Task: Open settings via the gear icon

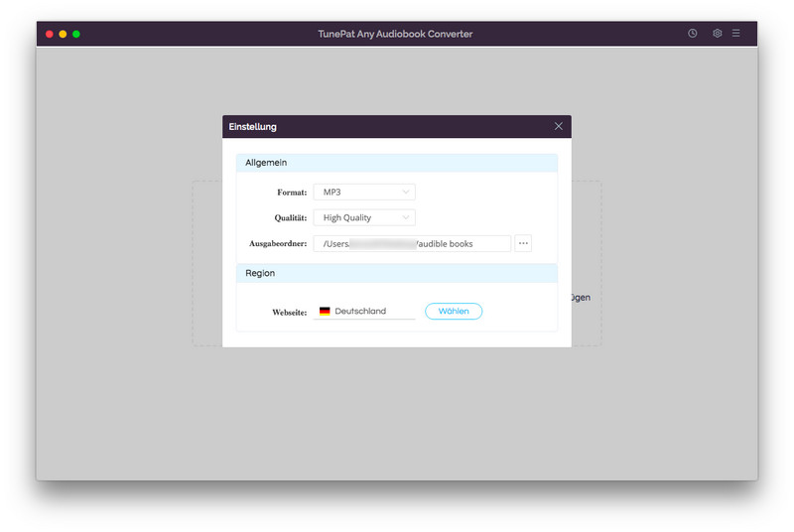Action: (717, 34)
